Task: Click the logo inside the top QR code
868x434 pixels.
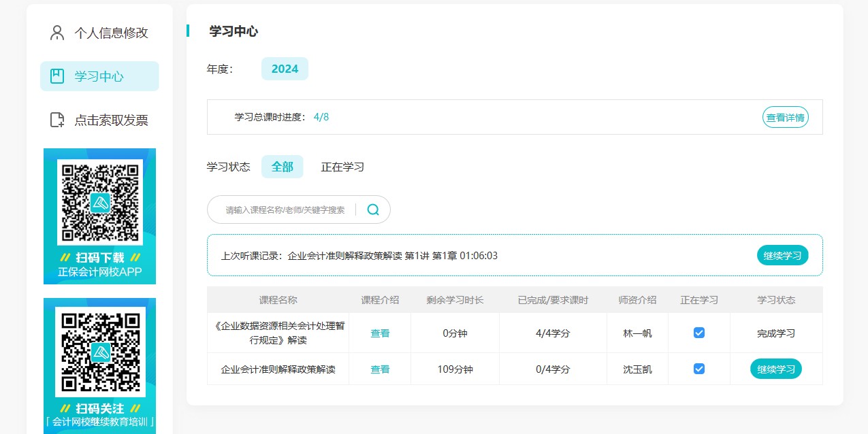Action: coord(99,202)
